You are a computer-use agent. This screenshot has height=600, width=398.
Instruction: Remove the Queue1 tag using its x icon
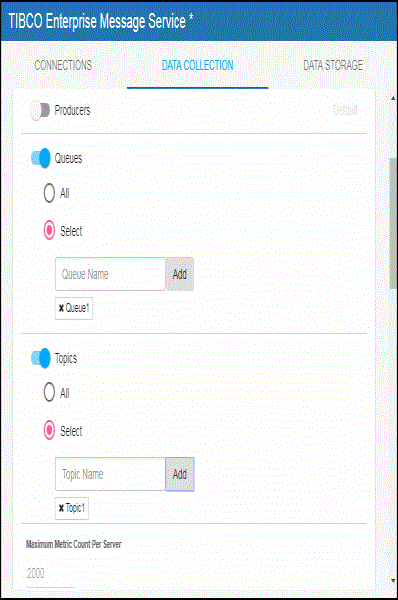click(61, 308)
